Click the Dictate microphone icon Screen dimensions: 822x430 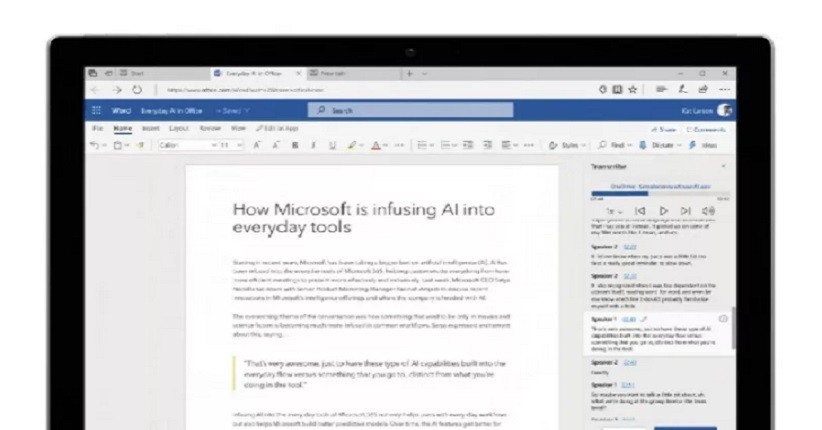click(643, 145)
